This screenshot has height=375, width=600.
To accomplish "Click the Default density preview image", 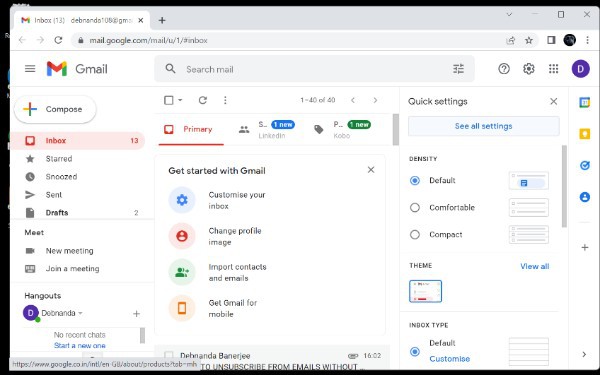I will click(x=528, y=181).
